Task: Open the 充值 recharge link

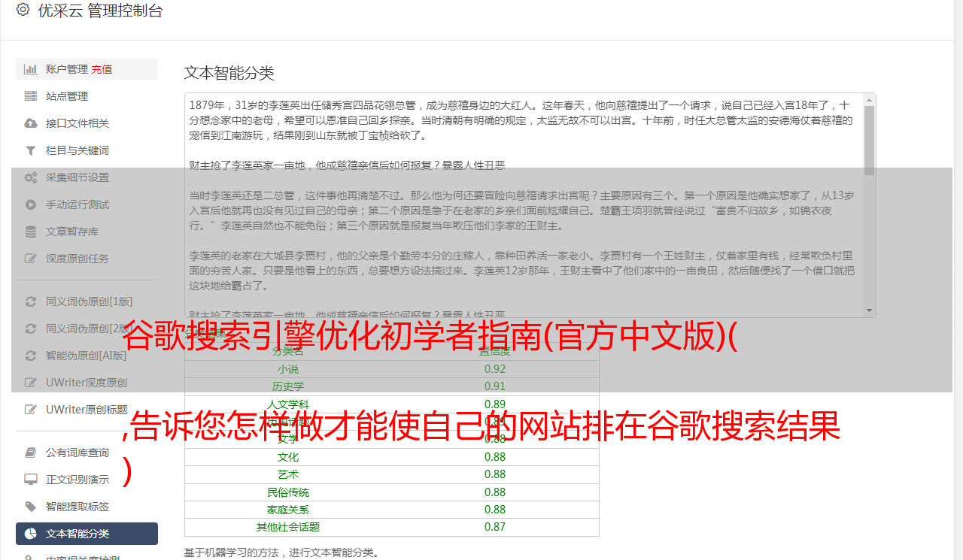Action: [102, 69]
